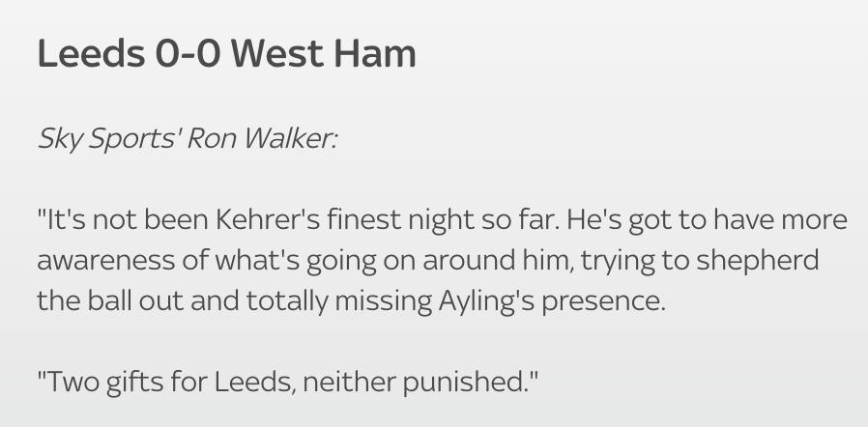The width and height of the screenshot is (868, 427).
Task: Click the '0-0' score in the headline
Action: tap(188, 54)
